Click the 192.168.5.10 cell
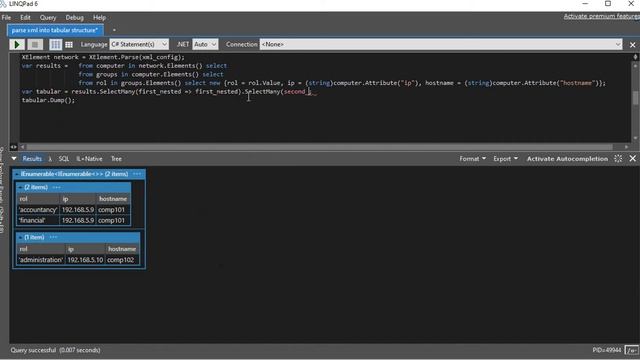 [85, 260]
